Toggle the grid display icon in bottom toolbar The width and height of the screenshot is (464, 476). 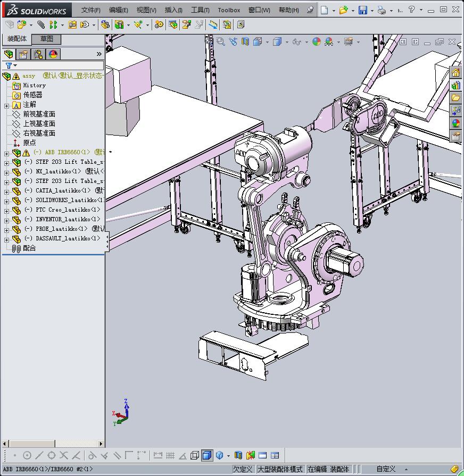tap(170, 455)
